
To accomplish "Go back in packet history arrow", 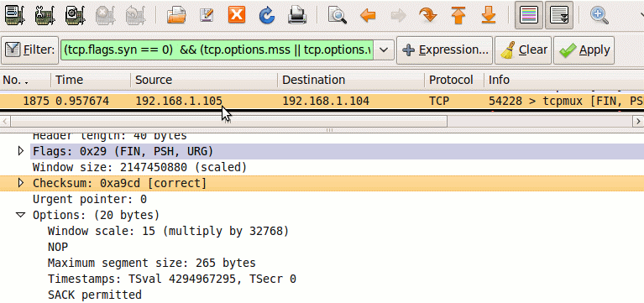I will tap(368, 16).
